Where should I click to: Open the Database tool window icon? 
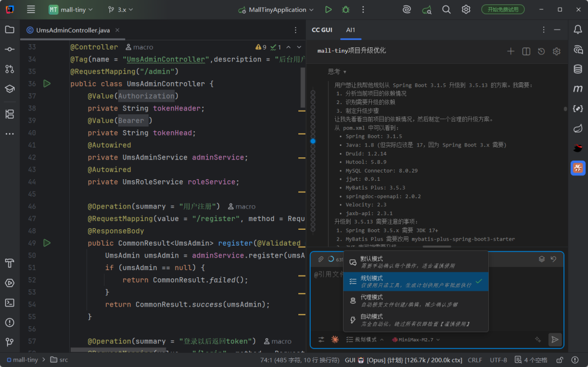pos(578,69)
